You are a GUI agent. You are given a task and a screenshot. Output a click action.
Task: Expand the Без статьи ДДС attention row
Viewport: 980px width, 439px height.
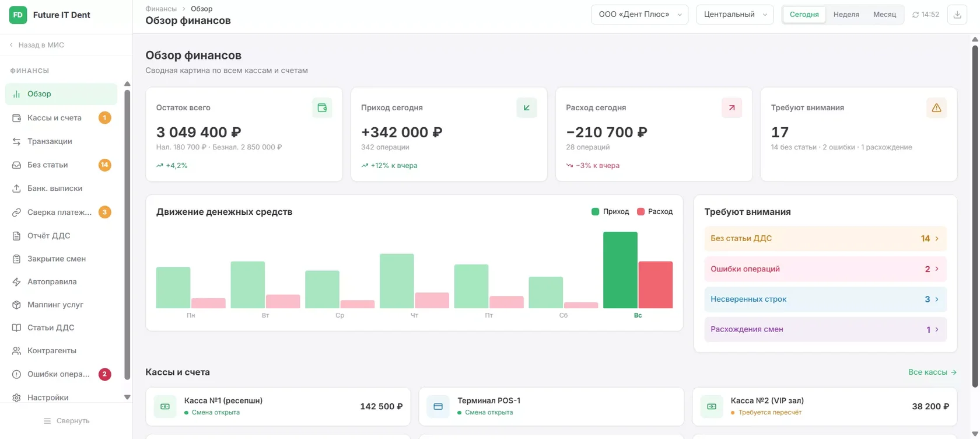tap(825, 238)
